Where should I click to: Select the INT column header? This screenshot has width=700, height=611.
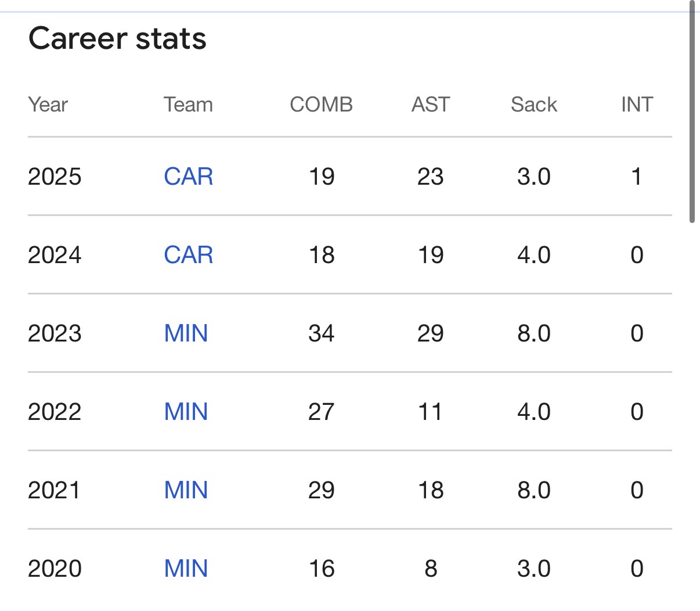(637, 105)
